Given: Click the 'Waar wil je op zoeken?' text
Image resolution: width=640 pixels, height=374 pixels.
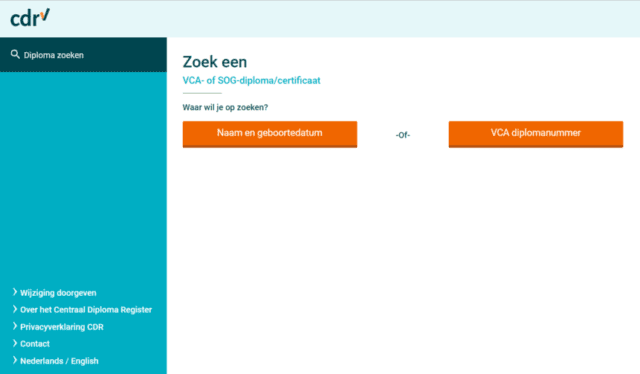Looking at the screenshot, I should click(225, 107).
